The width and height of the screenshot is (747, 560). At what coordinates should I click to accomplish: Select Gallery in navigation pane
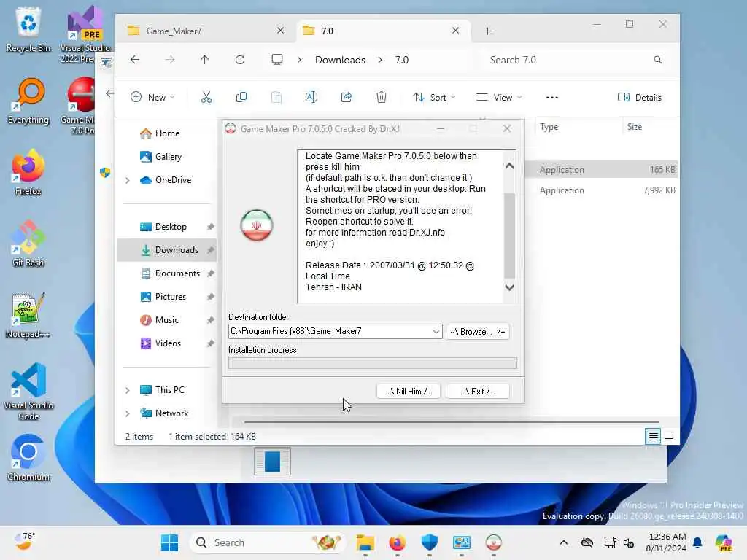click(x=168, y=157)
